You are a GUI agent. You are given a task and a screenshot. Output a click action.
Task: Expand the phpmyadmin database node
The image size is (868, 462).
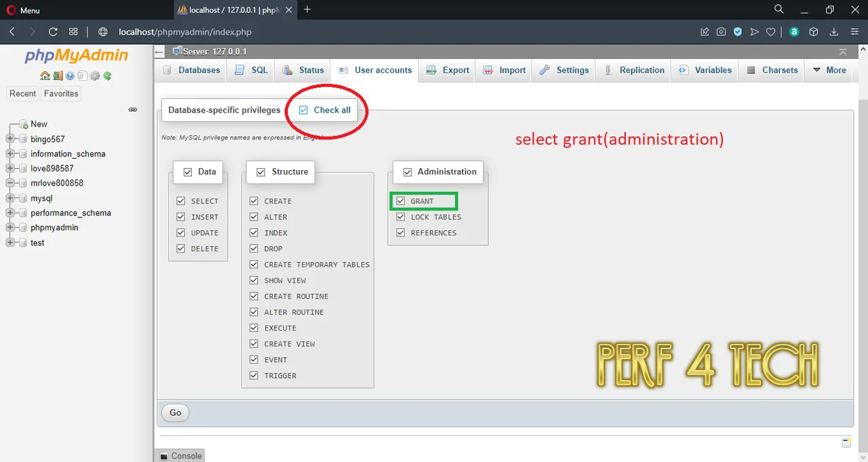[x=10, y=228]
